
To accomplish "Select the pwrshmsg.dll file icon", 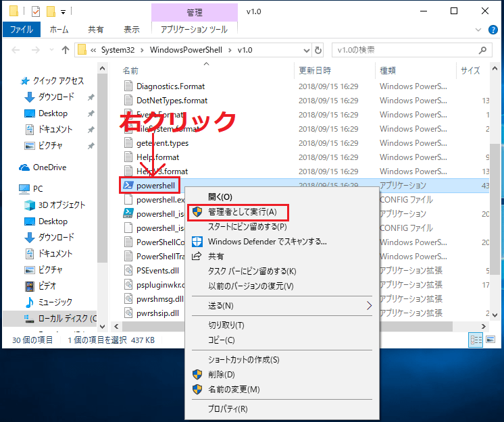I will tap(128, 298).
